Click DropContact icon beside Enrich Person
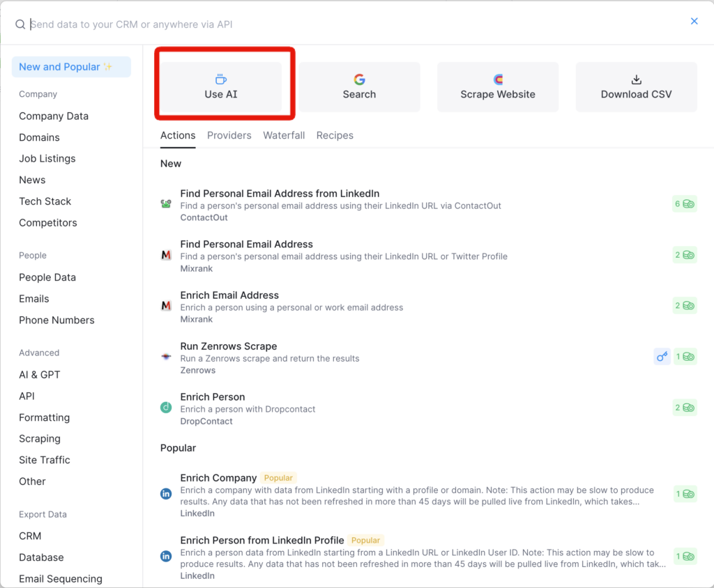Image resolution: width=714 pixels, height=588 pixels. [x=166, y=408]
